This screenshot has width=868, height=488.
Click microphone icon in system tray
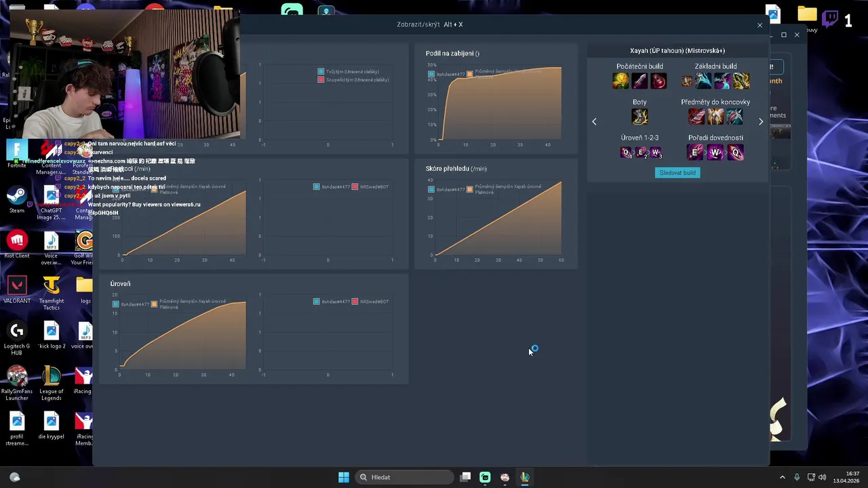coord(797,477)
